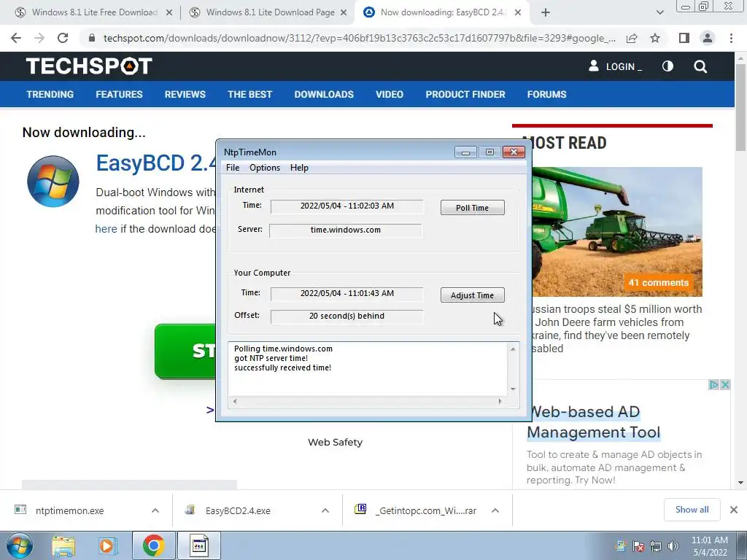Click log scroll down arrow in NtpTimeMon
Viewport: 747px width, 560px height.
513,389
